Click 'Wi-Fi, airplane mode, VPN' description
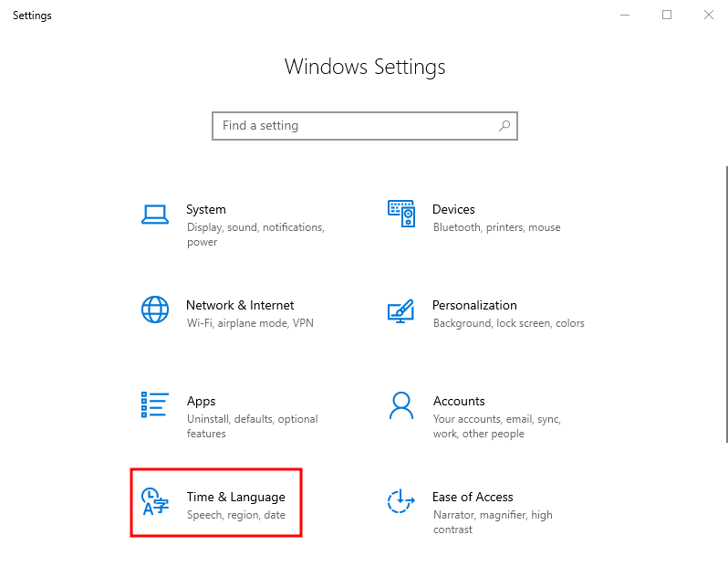 pos(250,323)
